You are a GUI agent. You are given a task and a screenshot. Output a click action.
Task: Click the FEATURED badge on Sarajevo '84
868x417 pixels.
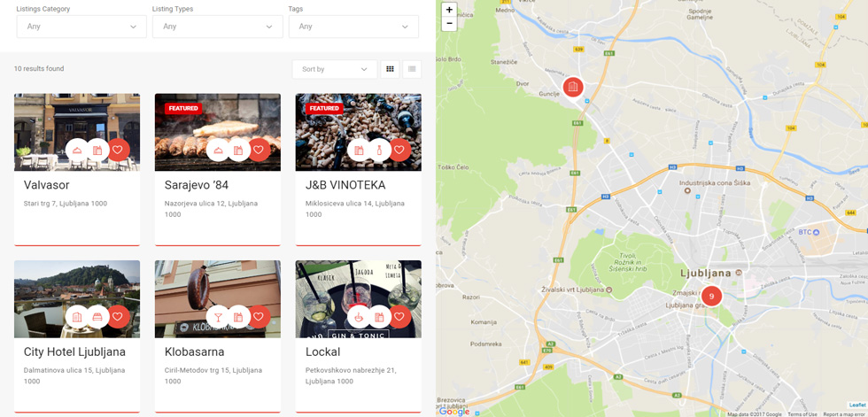tap(183, 108)
